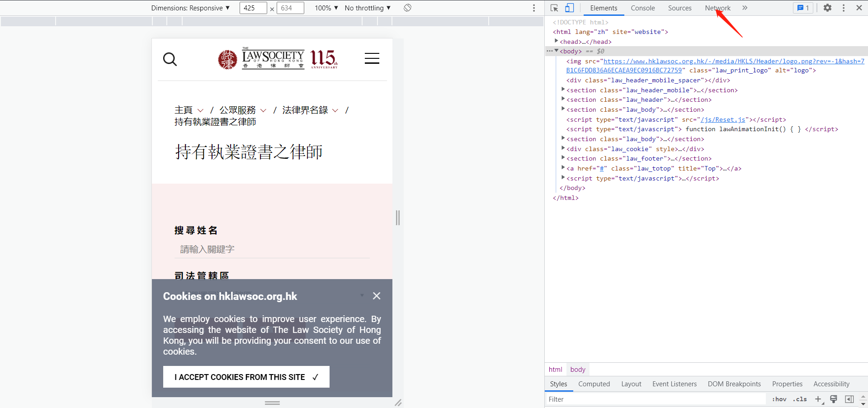
Task: Click the styles Filter input
Action: 656,399
